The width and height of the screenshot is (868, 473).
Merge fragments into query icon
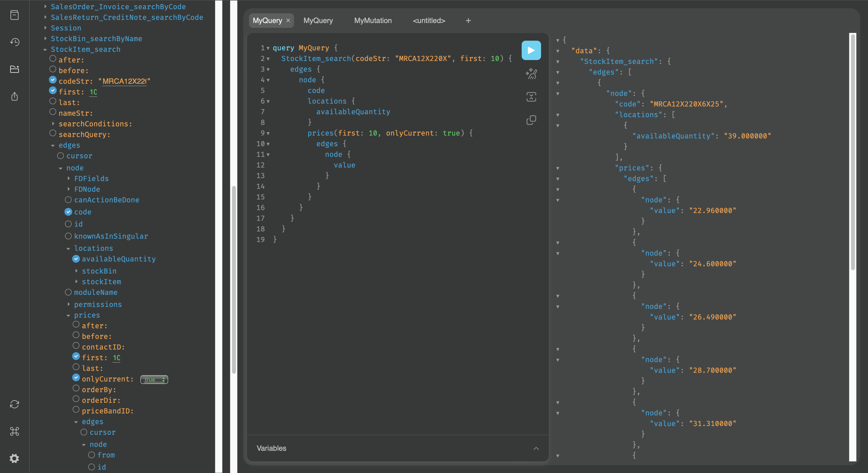[x=531, y=97]
